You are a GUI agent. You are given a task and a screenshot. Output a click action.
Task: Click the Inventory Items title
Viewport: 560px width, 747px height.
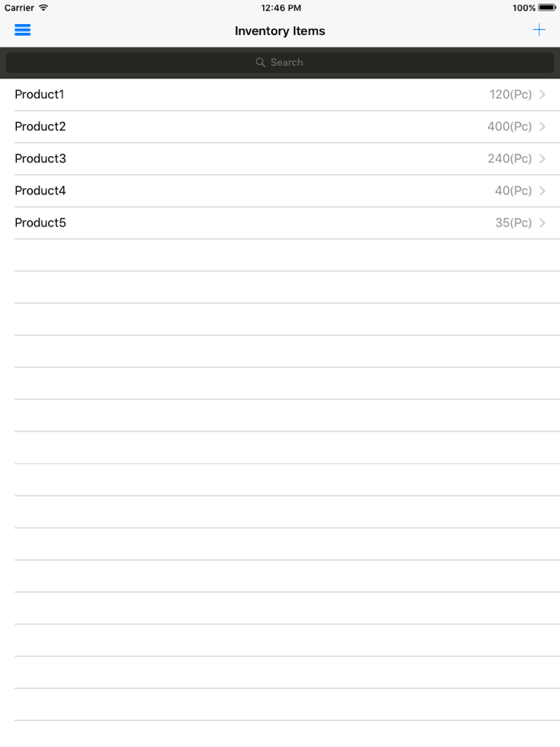[280, 31]
